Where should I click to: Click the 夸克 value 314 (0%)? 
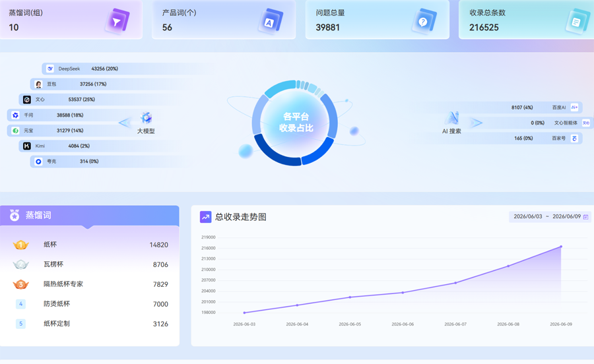[x=89, y=161]
